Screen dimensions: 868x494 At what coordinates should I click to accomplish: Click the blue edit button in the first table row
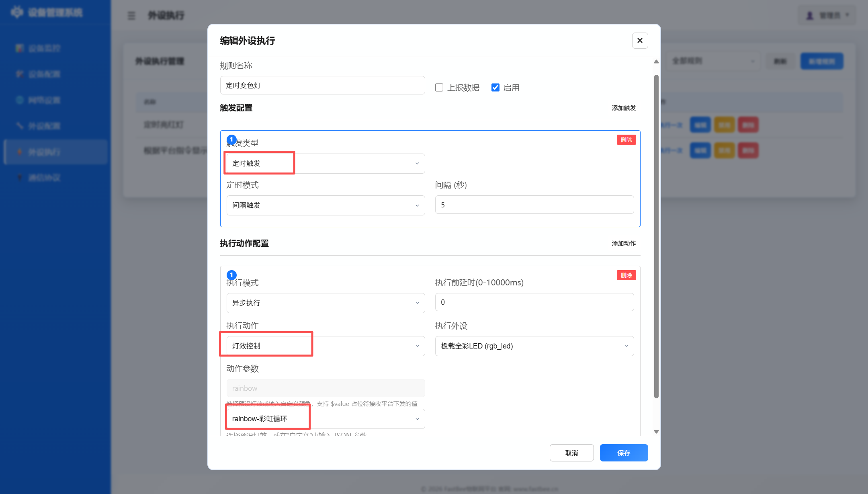click(x=700, y=125)
